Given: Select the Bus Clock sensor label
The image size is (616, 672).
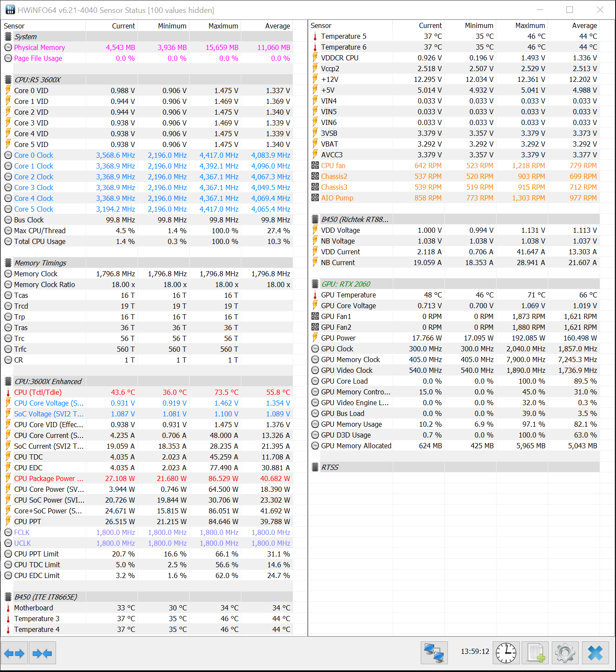Looking at the screenshot, I should pos(29,220).
